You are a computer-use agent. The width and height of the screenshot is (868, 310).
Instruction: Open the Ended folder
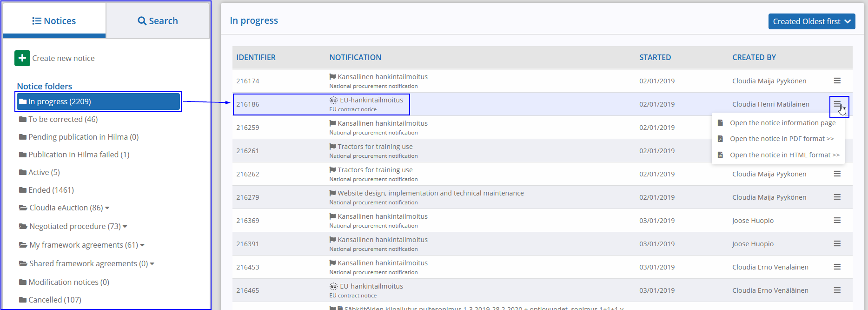pos(51,190)
